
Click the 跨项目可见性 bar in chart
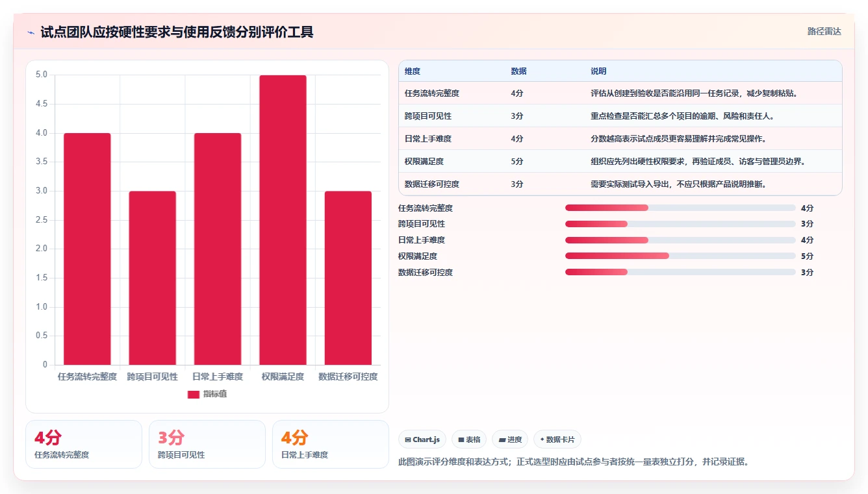click(153, 278)
